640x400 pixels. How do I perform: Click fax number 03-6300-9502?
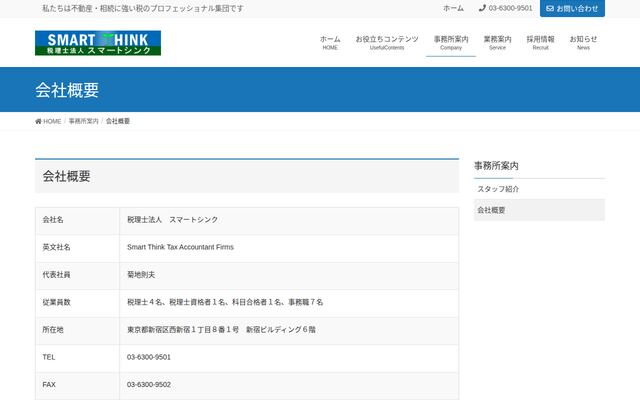149,384
